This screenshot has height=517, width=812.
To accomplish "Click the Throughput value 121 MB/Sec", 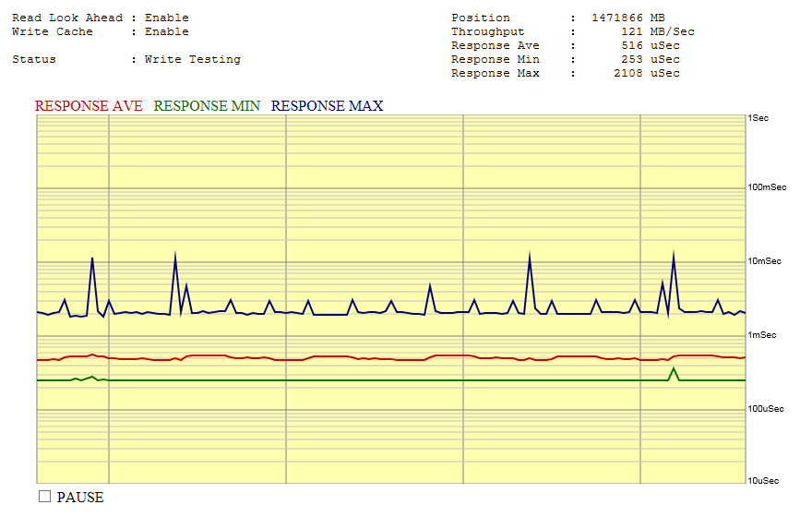I will (657, 31).
